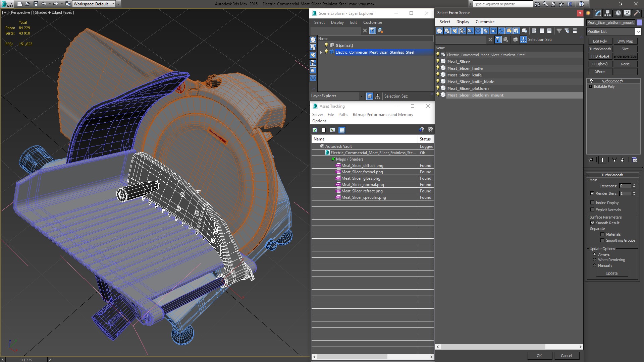Image resolution: width=644 pixels, height=362 pixels.
Task: Open the Display command panel tab
Action: [627, 13]
